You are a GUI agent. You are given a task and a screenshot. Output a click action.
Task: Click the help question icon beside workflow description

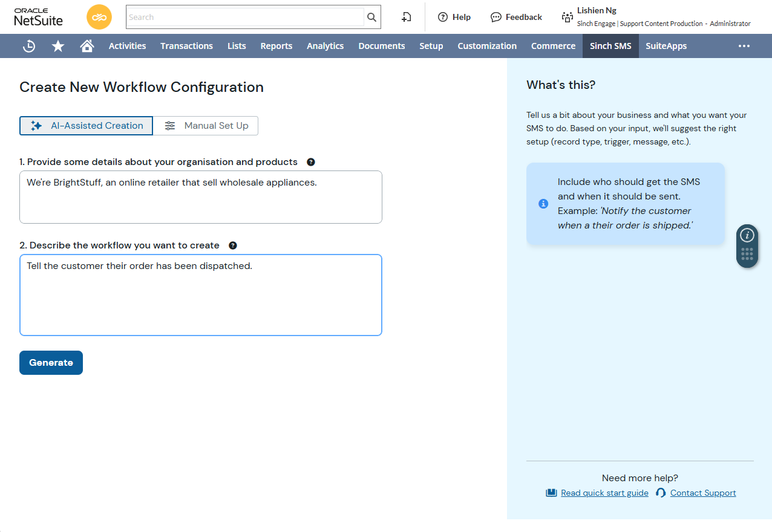click(233, 245)
